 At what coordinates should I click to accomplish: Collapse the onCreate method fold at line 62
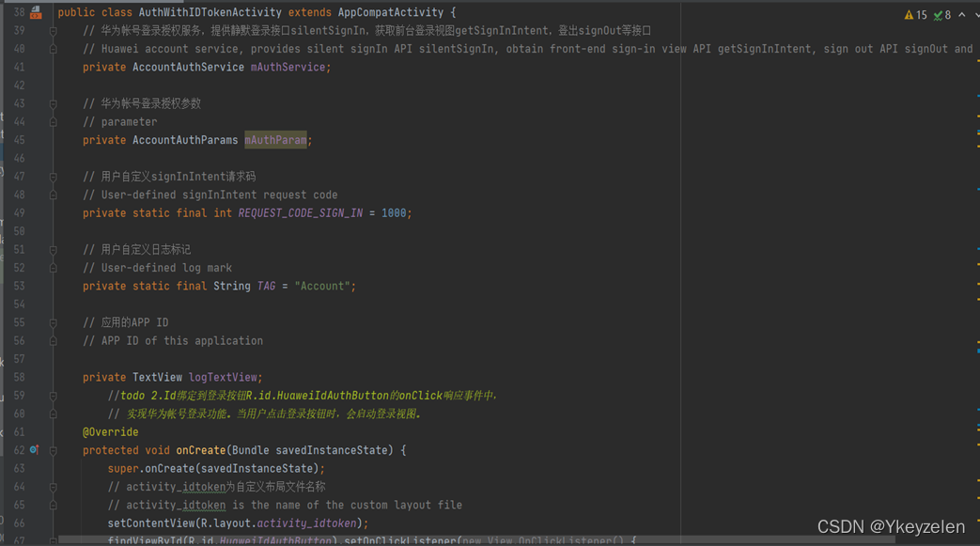[54, 450]
